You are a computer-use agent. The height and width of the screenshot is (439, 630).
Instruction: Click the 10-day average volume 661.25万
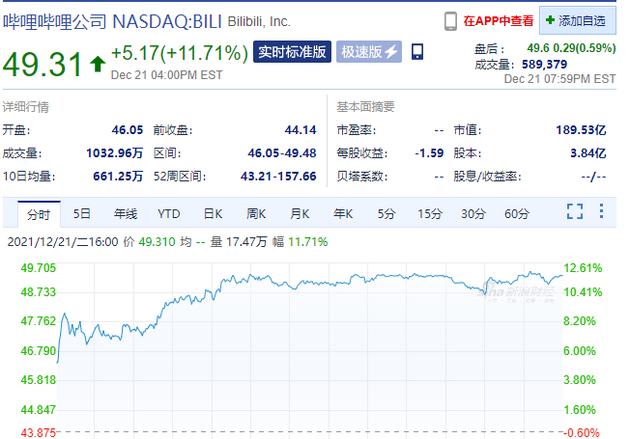118,176
